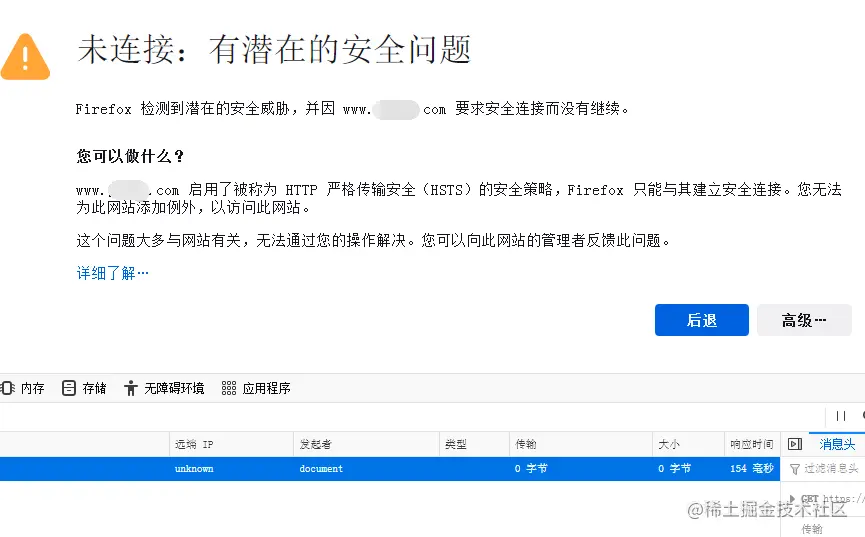Click the '154 毫秒' response time cell
Image resolution: width=865 pixels, height=537 pixels.
(x=752, y=469)
